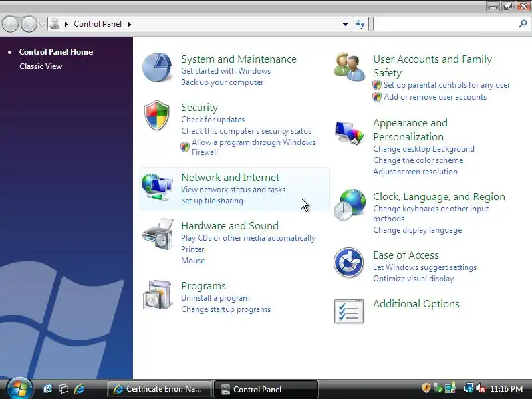Open the Network and Internet globe icon
Screen dimensions: 532x399
point(156,187)
